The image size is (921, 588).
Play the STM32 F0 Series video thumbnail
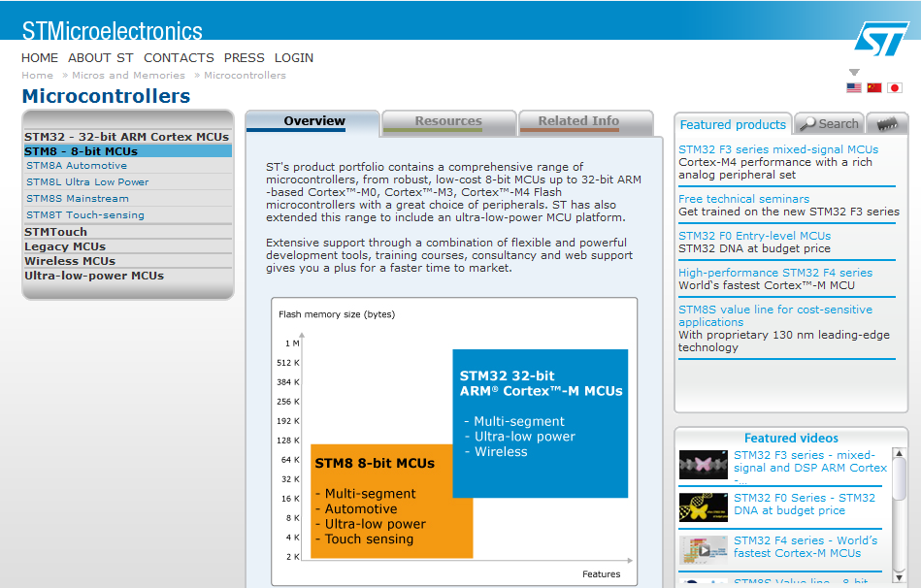pos(703,507)
